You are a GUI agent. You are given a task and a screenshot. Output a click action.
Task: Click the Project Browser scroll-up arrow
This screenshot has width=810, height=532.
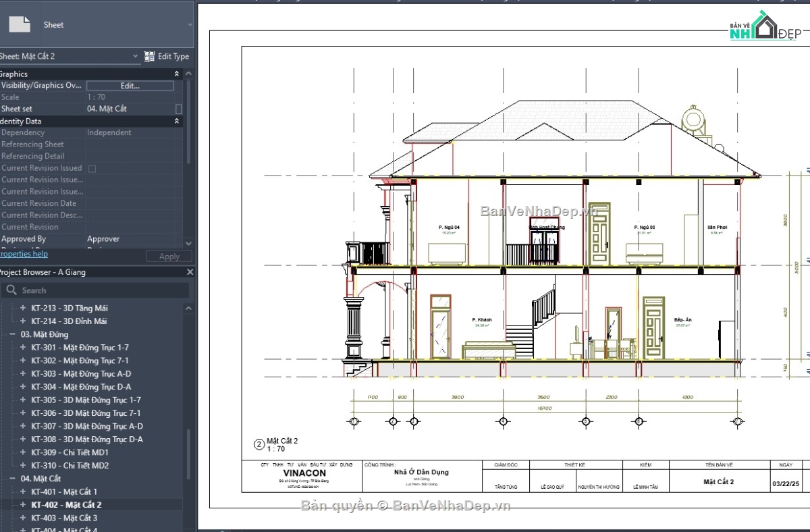188,308
